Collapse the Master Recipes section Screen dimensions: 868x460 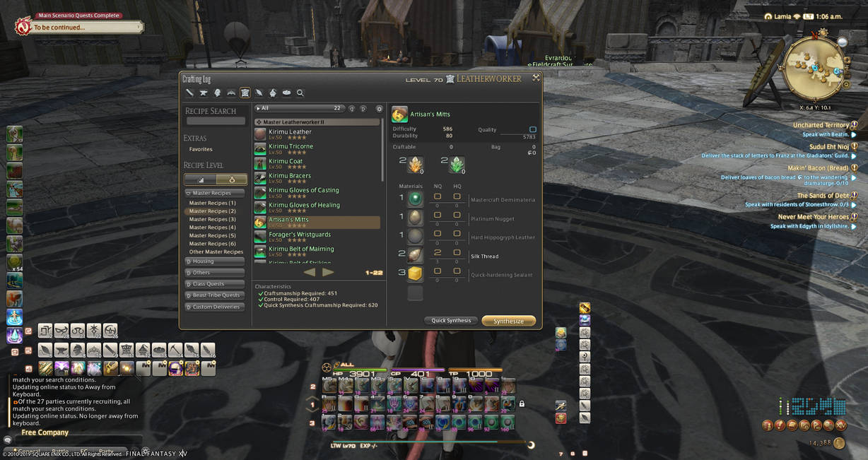pos(214,193)
